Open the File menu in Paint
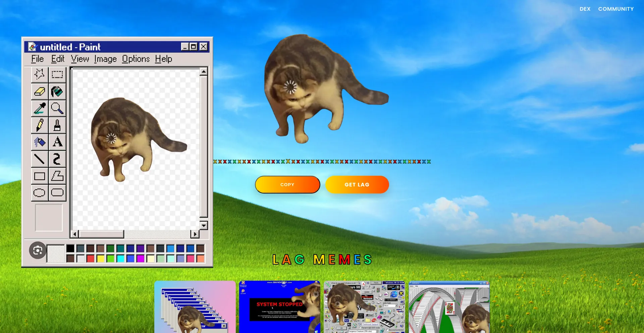The width and height of the screenshot is (644, 333). [37, 59]
